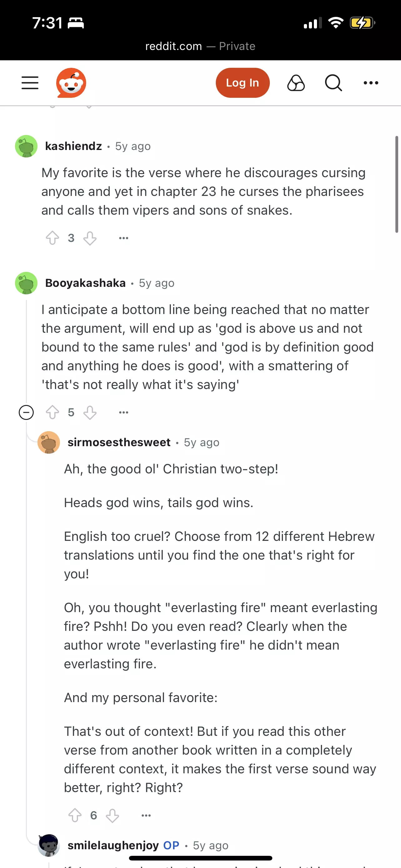
Task: Open the hamburger navigation menu
Action: [30, 82]
